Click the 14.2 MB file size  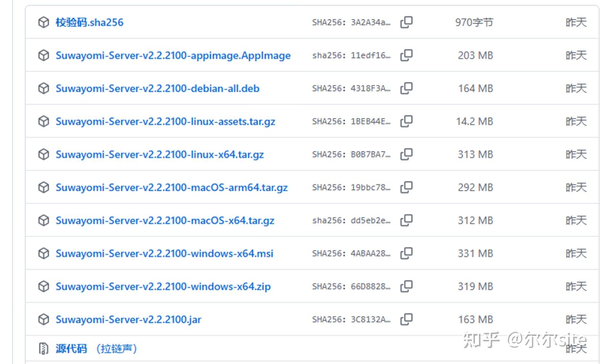pyautogui.click(x=475, y=122)
